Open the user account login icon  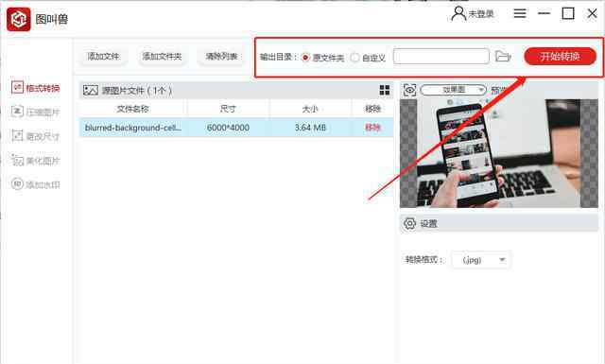pos(458,14)
